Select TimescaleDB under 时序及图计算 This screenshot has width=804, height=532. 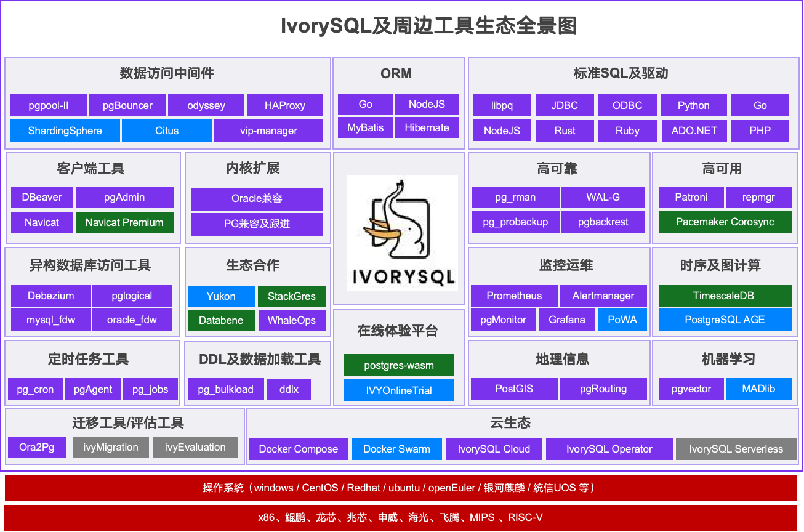(x=725, y=296)
